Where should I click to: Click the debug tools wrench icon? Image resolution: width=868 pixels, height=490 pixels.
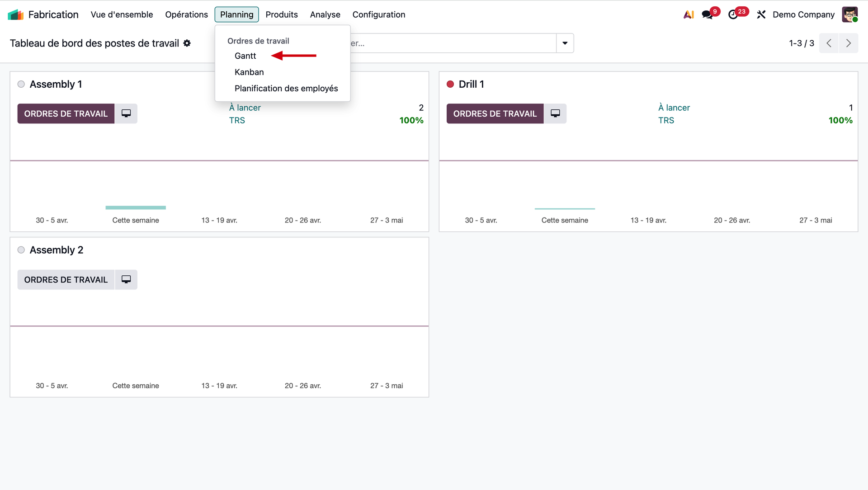click(x=761, y=14)
